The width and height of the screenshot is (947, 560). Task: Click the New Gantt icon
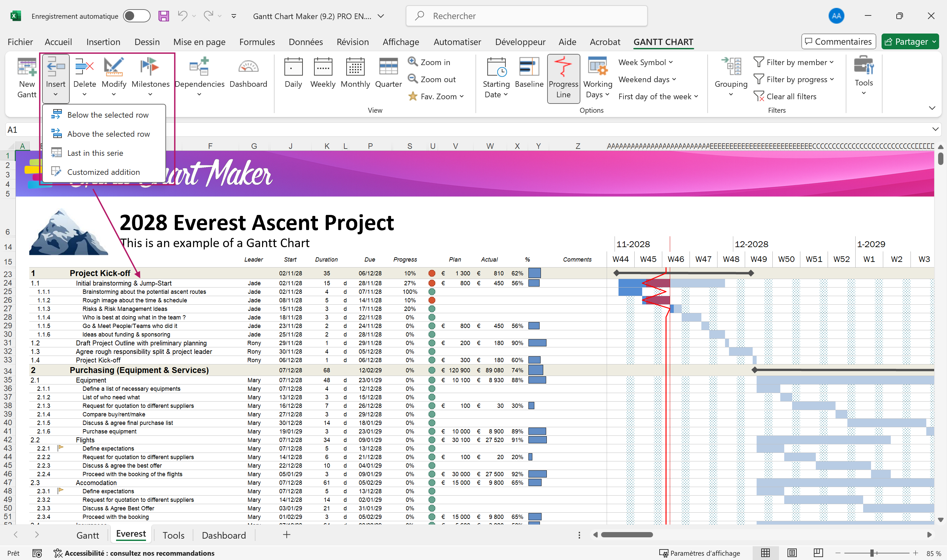tap(27, 67)
